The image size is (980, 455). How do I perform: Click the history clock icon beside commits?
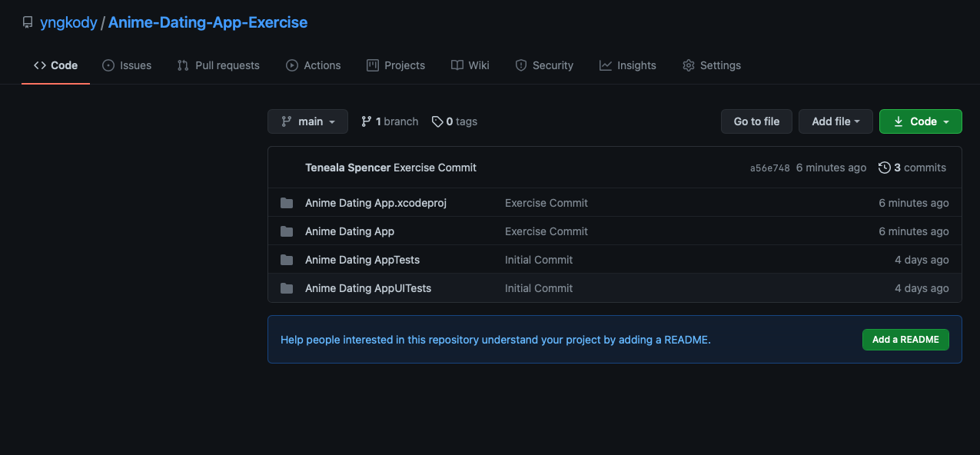click(x=885, y=168)
